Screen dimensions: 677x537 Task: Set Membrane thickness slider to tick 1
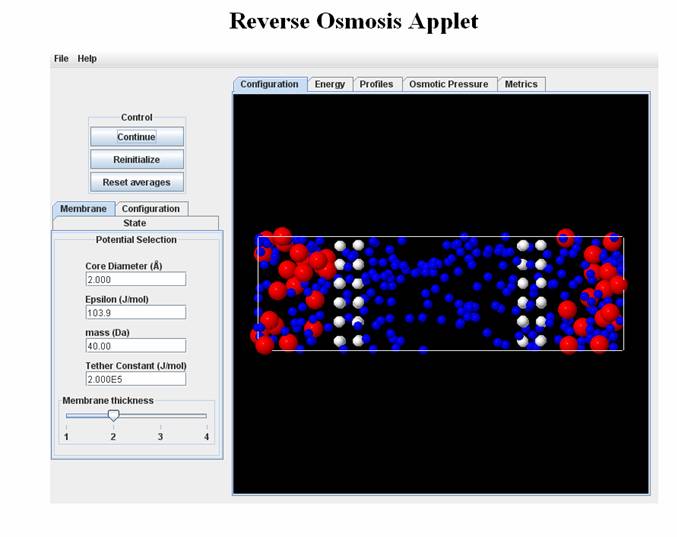click(x=66, y=416)
